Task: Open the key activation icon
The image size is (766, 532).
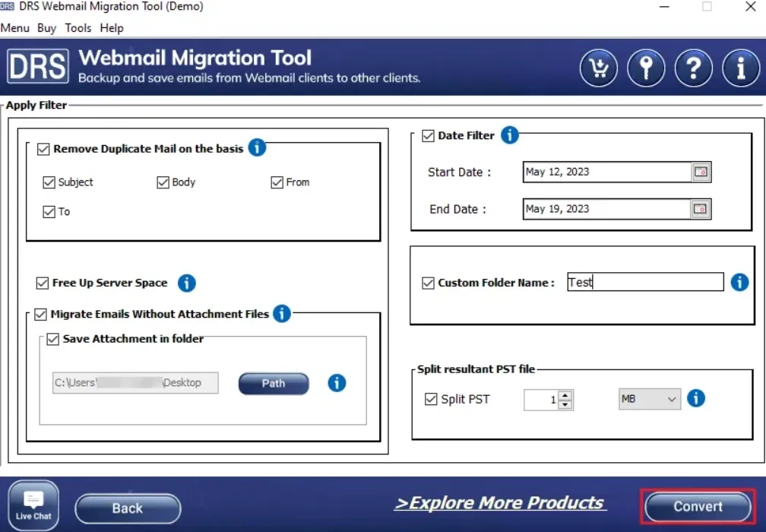Action: 646,68
